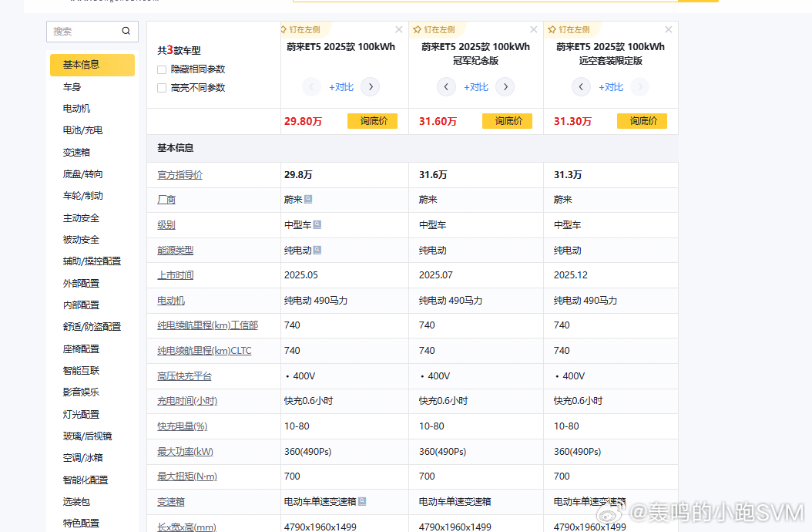812x532 pixels.
Task: Go to 底盘/转向 section in sidebar
Action: coord(83,173)
